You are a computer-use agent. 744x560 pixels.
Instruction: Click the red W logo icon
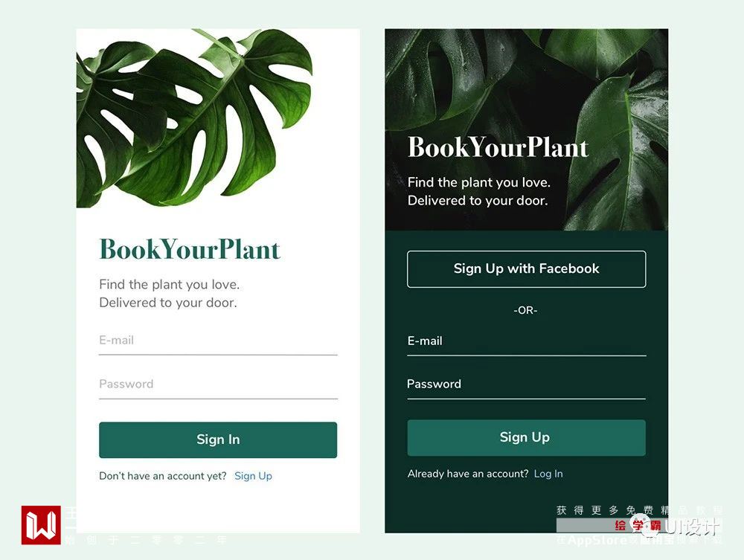point(41,525)
